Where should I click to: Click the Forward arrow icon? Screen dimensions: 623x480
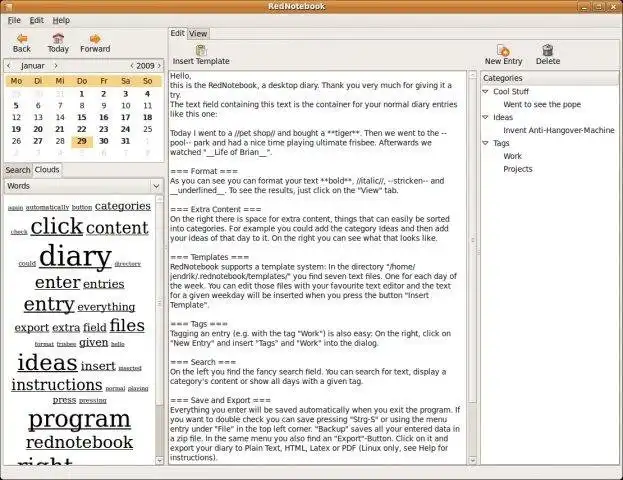pyautogui.click(x=95, y=39)
